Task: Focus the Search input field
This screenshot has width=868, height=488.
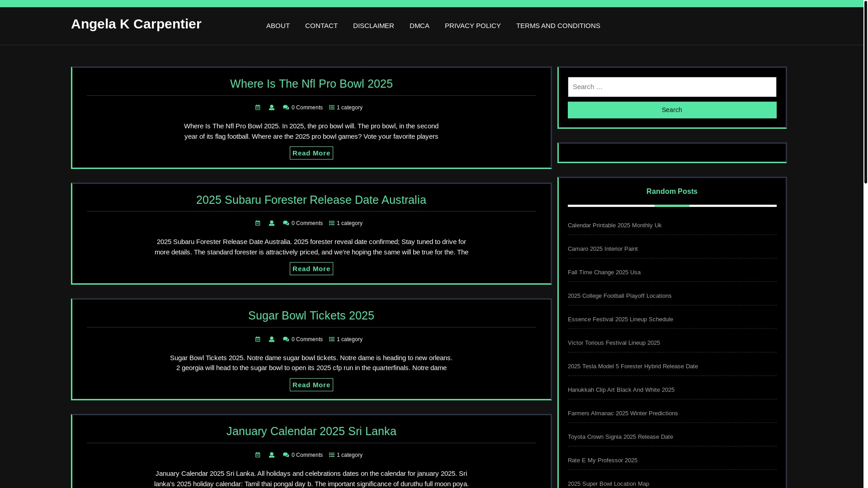Action: tap(672, 87)
